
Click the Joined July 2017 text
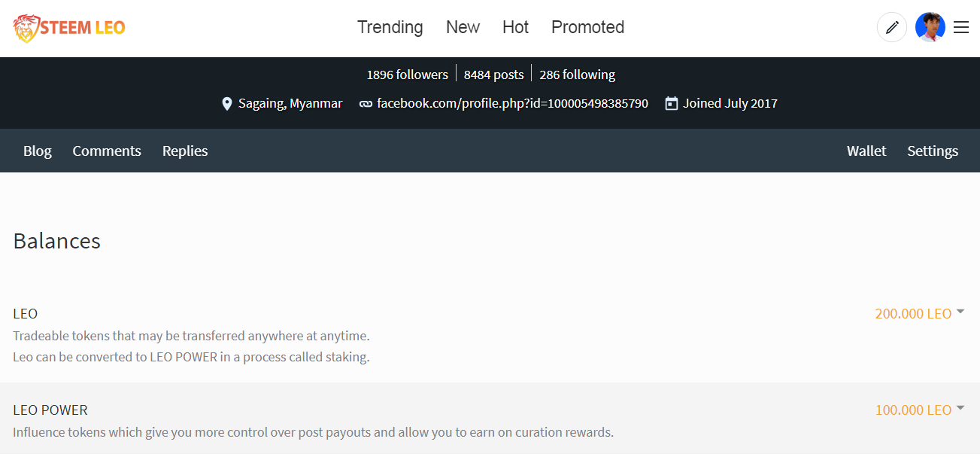[730, 103]
